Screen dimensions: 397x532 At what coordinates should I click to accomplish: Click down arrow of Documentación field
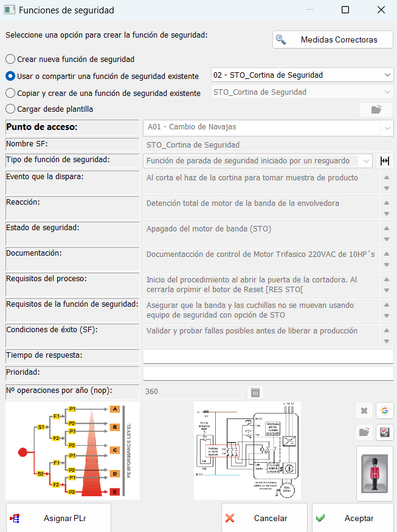pos(387,265)
